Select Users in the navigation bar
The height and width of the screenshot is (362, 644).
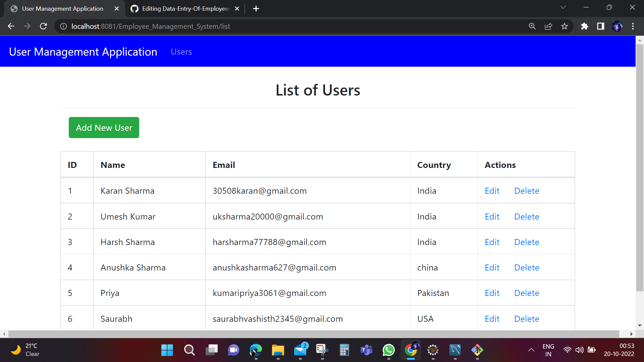click(x=181, y=52)
